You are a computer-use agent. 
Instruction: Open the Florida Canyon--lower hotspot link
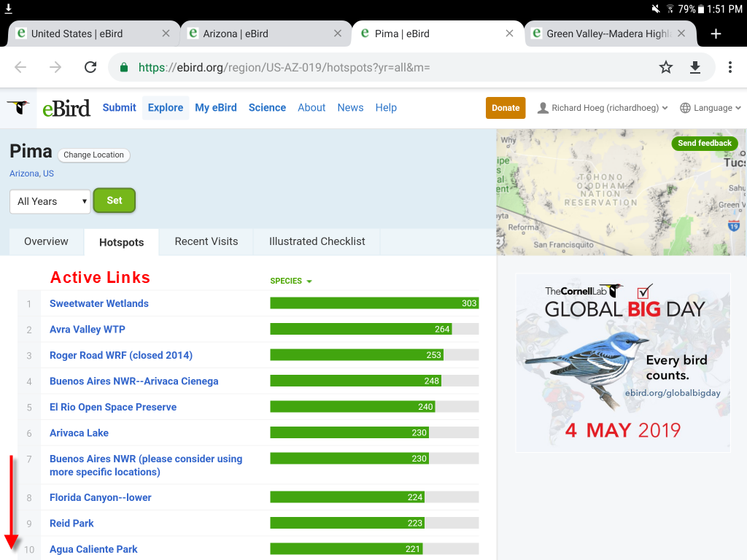tap(101, 497)
